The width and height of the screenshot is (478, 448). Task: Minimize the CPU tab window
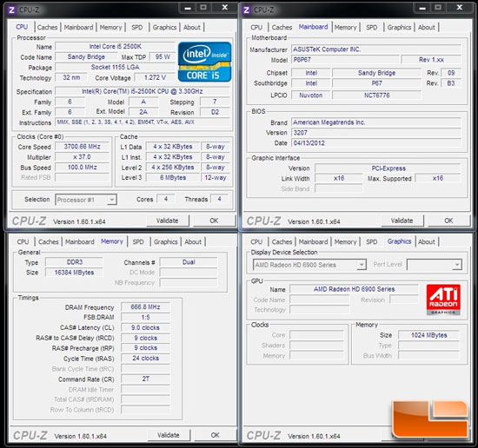(188, 8)
